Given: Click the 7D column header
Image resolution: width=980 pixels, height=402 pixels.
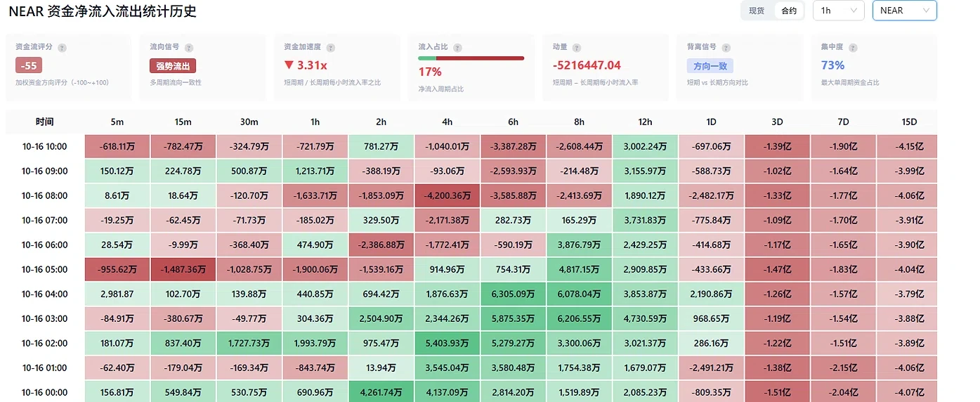Looking at the screenshot, I should tap(843, 122).
